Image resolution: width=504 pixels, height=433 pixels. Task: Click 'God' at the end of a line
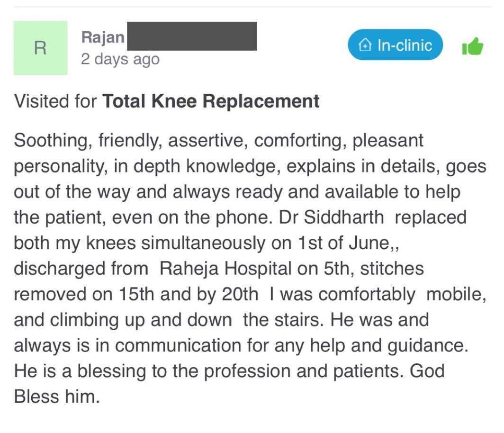pyautogui.click(x=427, y=370)
